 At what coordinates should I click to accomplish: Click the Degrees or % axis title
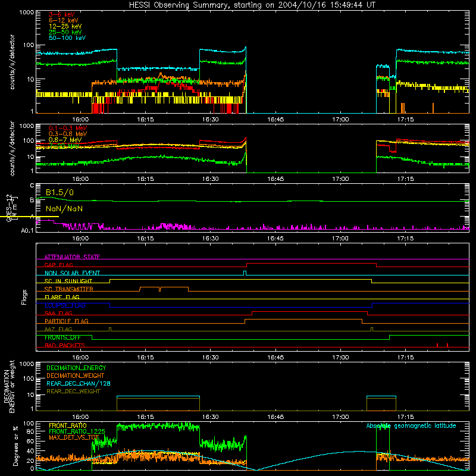click(15, 446)
